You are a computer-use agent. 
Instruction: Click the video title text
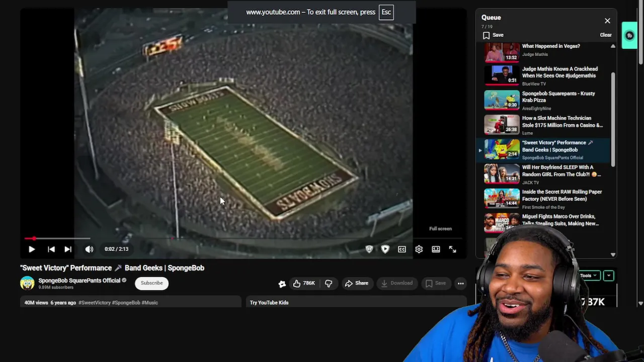[x=112, y=268]
